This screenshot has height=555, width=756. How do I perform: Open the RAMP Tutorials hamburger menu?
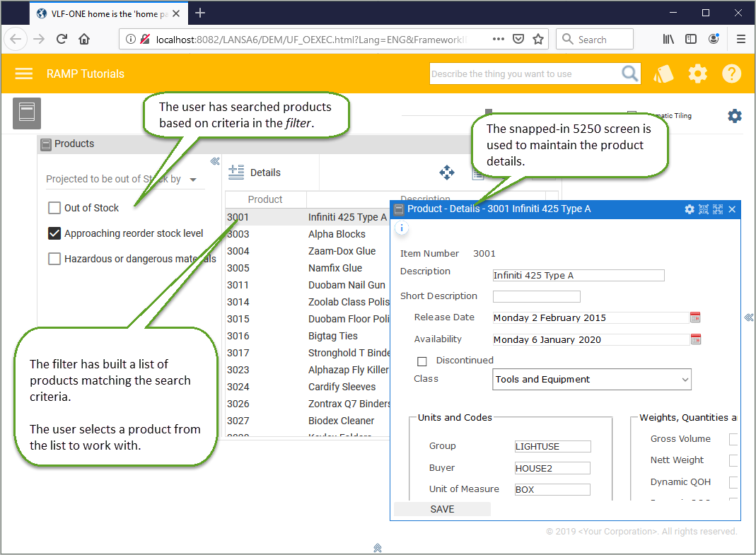click(x=23, y=74)
